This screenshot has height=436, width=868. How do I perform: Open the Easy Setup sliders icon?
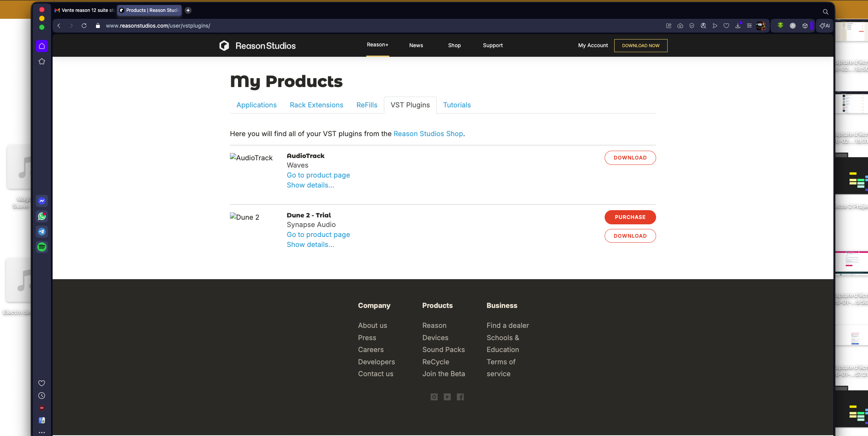pos(749,26)
